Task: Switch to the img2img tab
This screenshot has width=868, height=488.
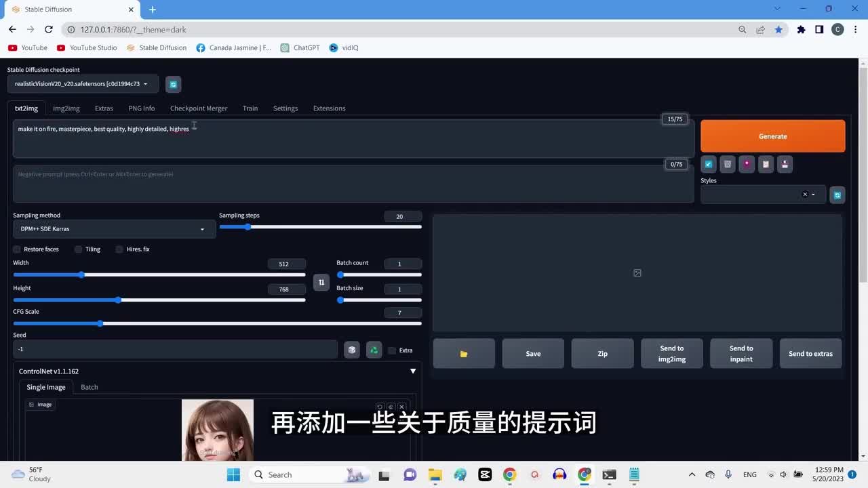Action: 66,108
